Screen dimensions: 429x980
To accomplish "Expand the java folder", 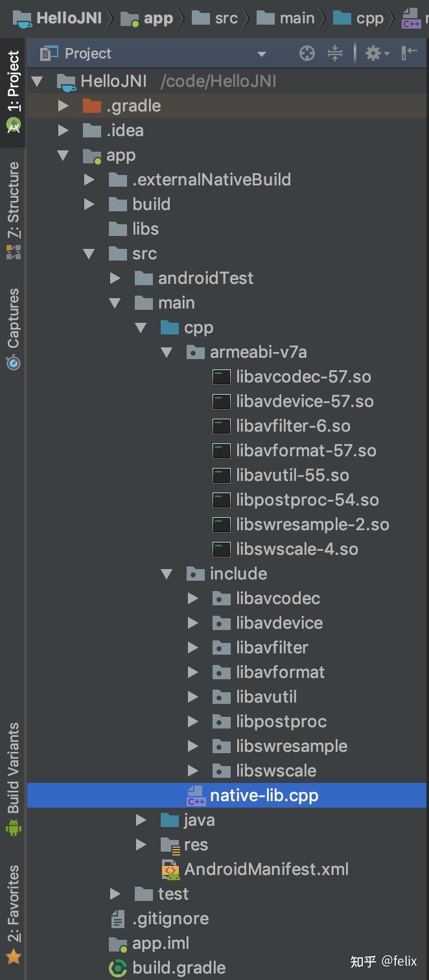I will [x=141, y=820].
